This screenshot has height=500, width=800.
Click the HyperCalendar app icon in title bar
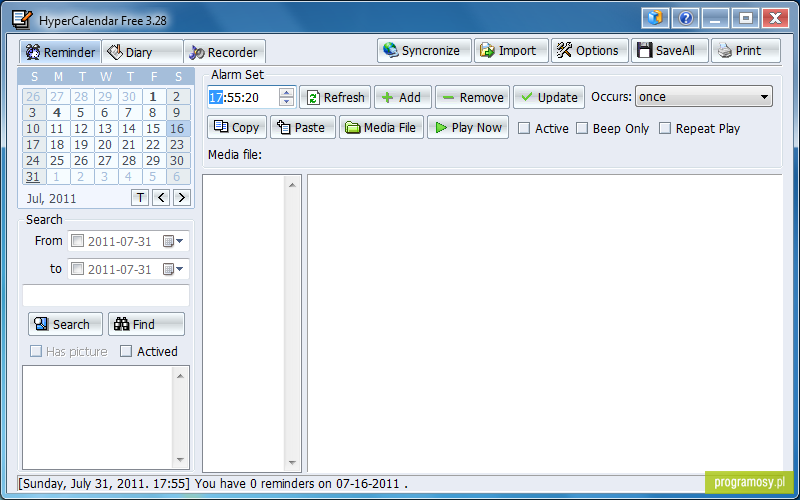pos(21,19)
